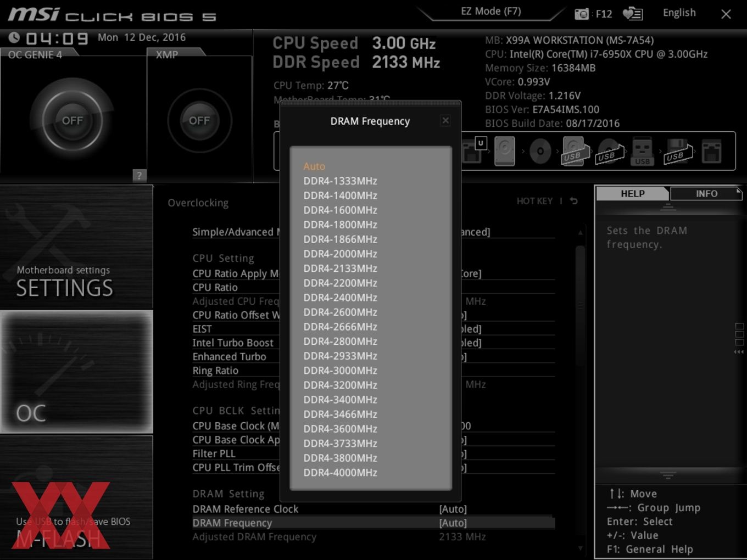
Task: Click the network boot icon at far right
Action: pos(711,152)
